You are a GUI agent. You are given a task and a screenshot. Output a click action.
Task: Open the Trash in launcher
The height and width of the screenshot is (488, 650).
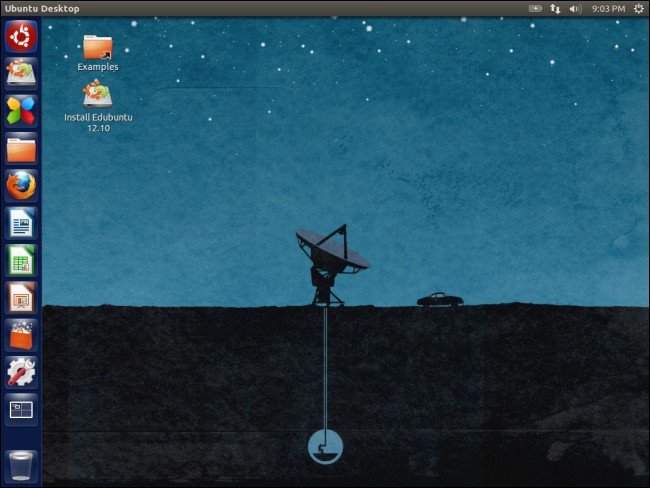point(21,466)
